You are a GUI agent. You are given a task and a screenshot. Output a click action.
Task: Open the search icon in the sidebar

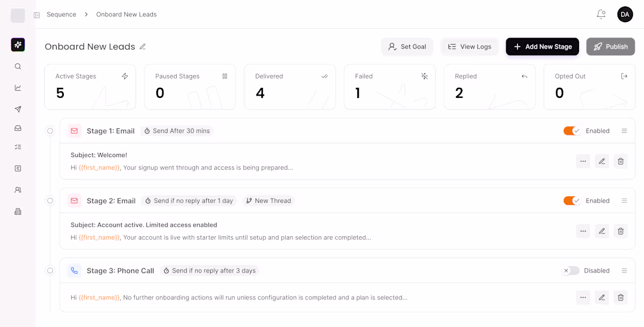[18, 67]
